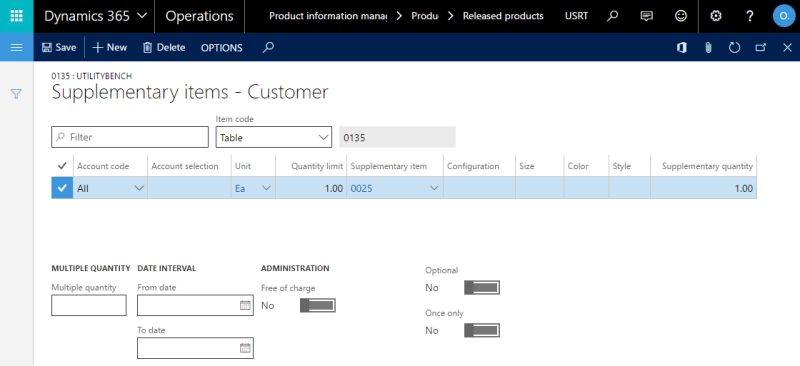This screenshot has width=800, height=366.
Task: Click the Save button
Action: pos(59,47)
